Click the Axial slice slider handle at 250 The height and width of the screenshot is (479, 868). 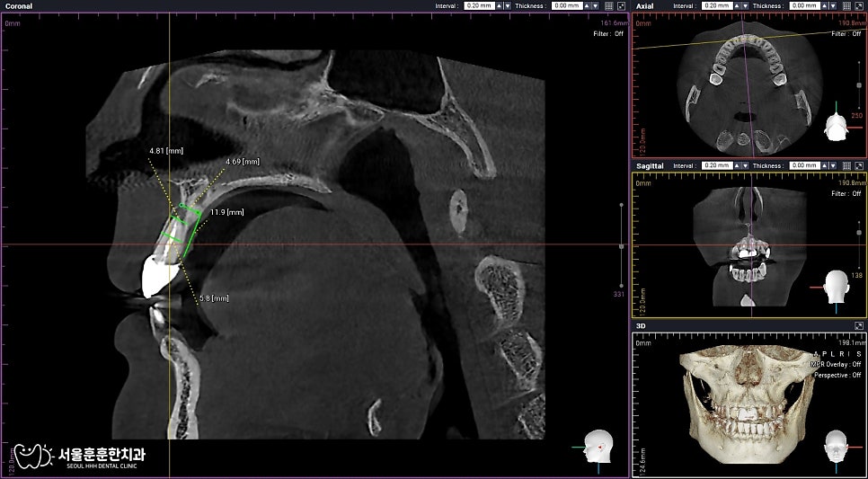(859, 85)
